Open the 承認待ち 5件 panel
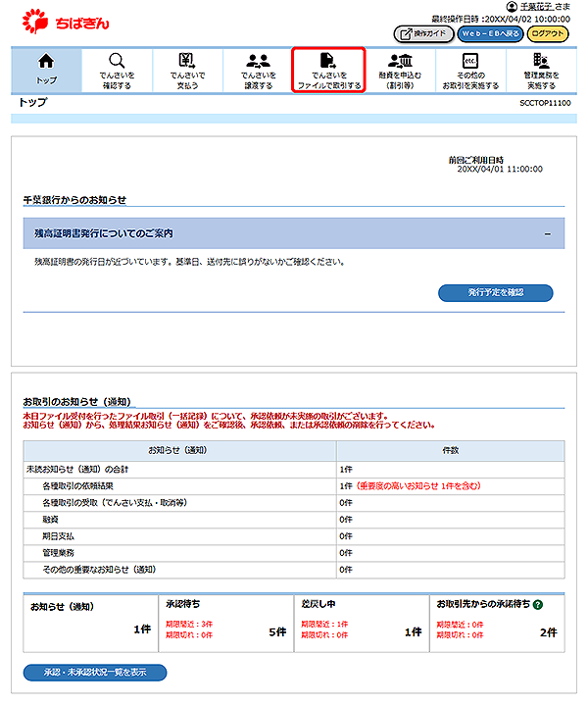 (224, 623)
